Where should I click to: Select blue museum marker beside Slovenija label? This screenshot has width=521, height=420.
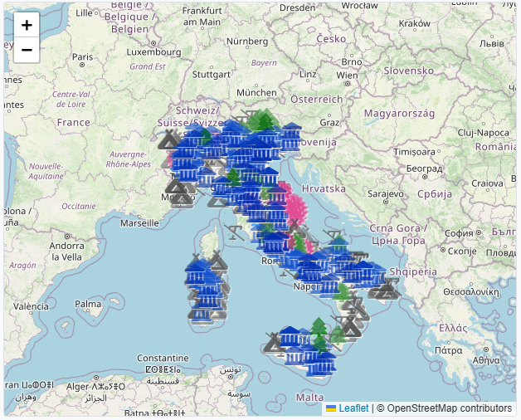coord(290,136)
